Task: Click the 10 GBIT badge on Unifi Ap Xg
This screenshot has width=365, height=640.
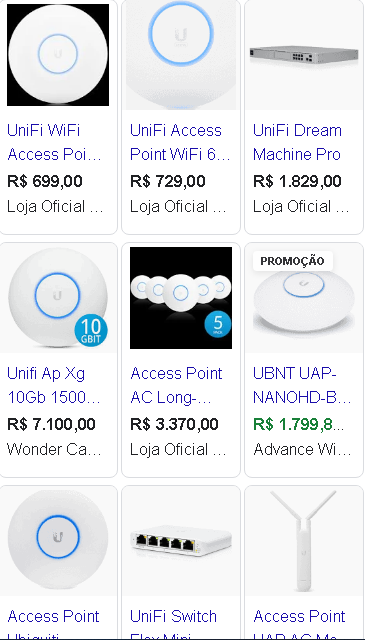Action: coord(91,331)
